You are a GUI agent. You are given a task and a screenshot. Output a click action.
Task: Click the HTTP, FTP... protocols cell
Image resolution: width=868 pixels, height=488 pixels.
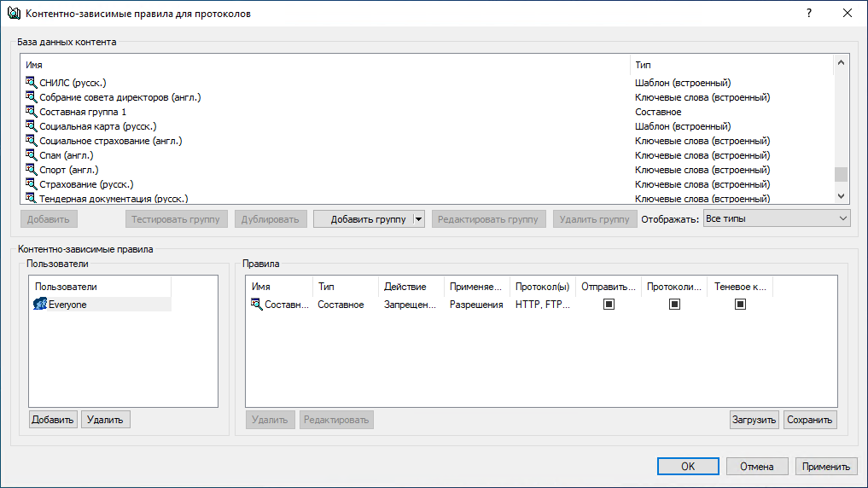pos(543,305)
